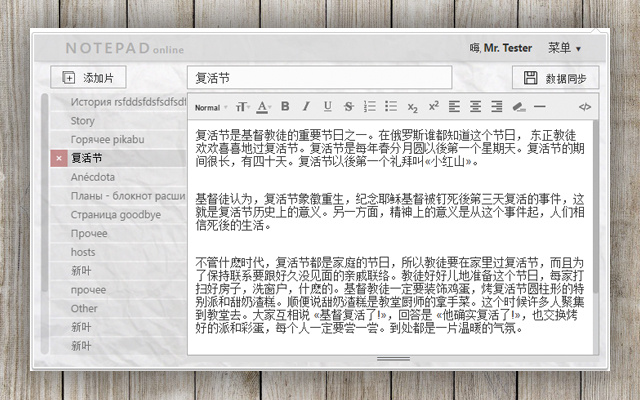
Task: Open the Story note
Action: click(x=118, y=120)
